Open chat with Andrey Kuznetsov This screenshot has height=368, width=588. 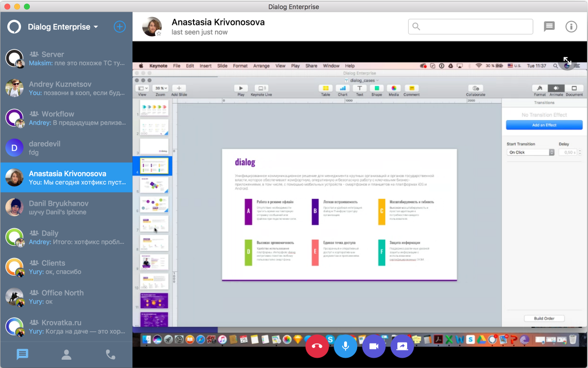pyautogui.click(x=66, y=88)
